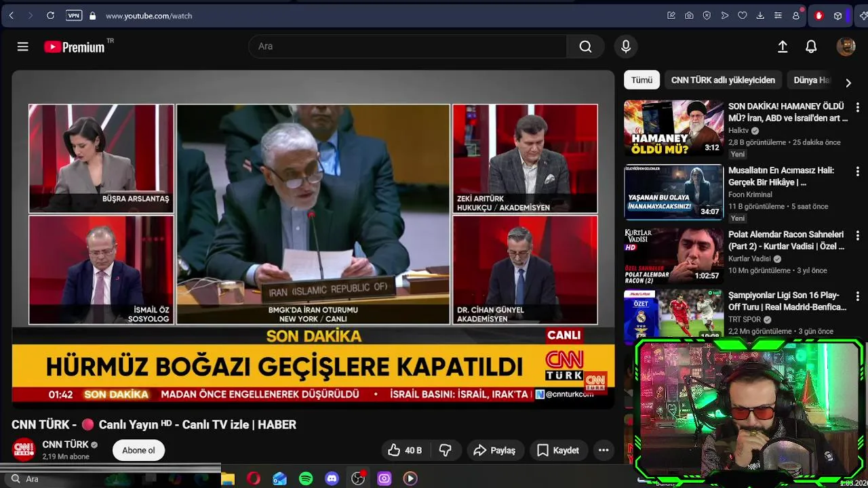Open the extensions cube icon
The height and width of the screenshot is (488, 868).
[837, 16]
